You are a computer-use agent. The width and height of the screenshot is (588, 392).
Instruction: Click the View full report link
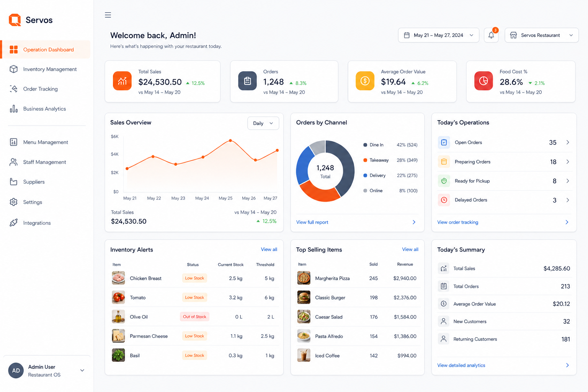tap(312, 222)
